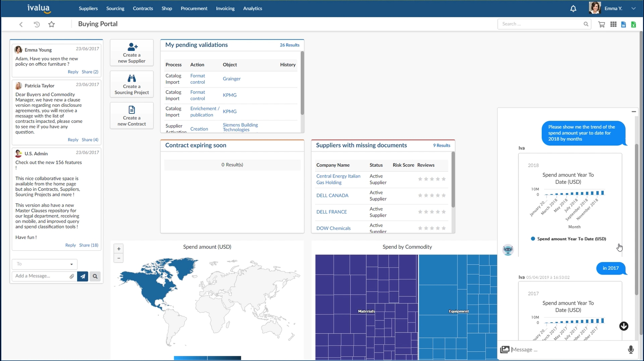Open the Grainger object link

[x=232, y=79]
